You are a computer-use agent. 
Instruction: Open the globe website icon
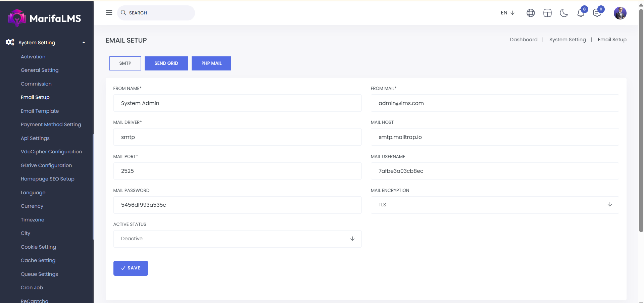click(x=531, y=13)
